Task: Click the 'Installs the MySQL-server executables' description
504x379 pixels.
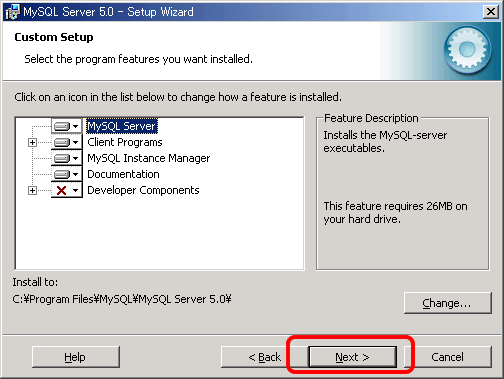Action: pyautogui.click(x=385, y=142)
